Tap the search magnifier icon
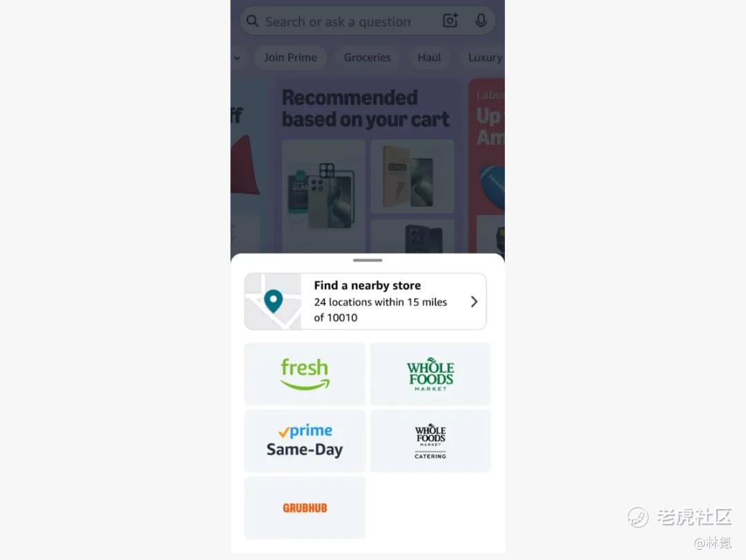 [x=252, y=21]
